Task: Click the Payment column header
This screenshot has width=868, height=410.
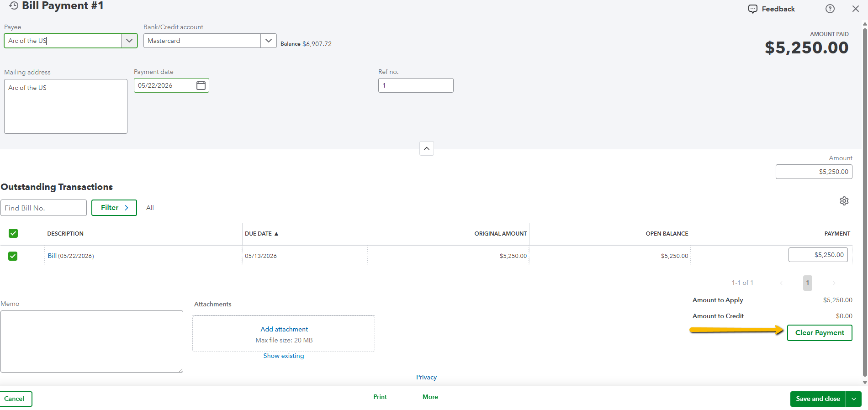Action: (837, 233)
